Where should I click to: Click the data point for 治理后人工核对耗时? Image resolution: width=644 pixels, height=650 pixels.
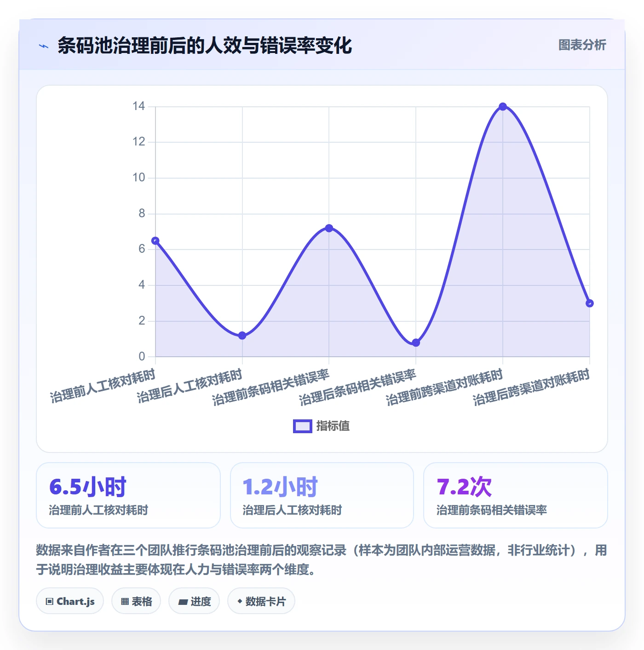(242, 336)
